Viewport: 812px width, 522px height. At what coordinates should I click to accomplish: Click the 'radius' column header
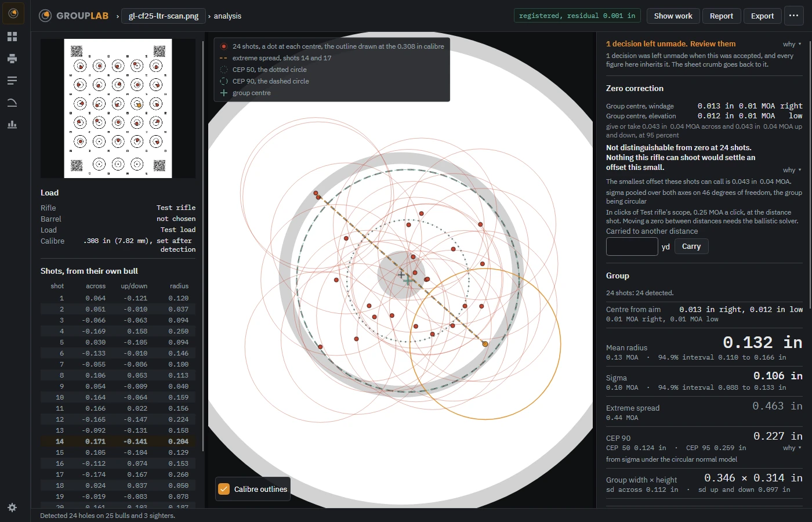click(x=179, y=286)
